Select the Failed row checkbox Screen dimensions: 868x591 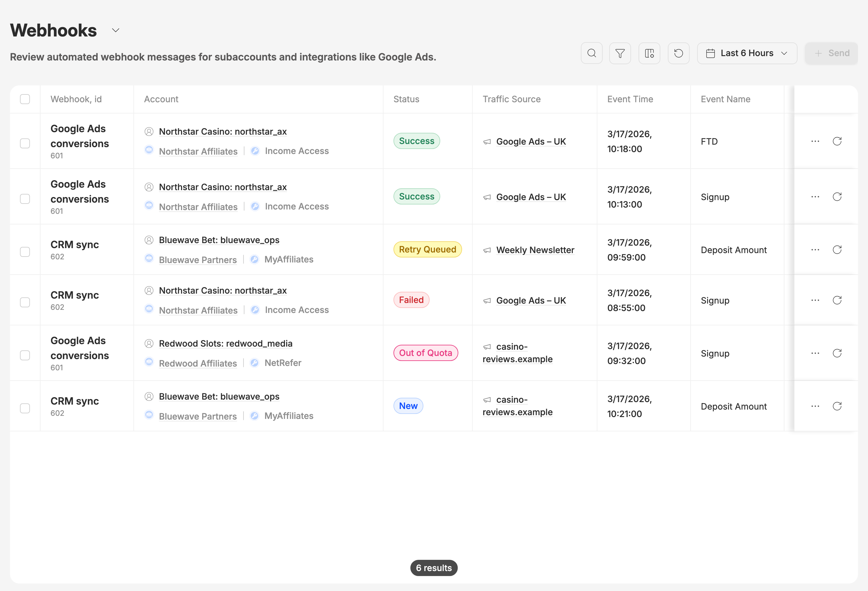[25, 302]
